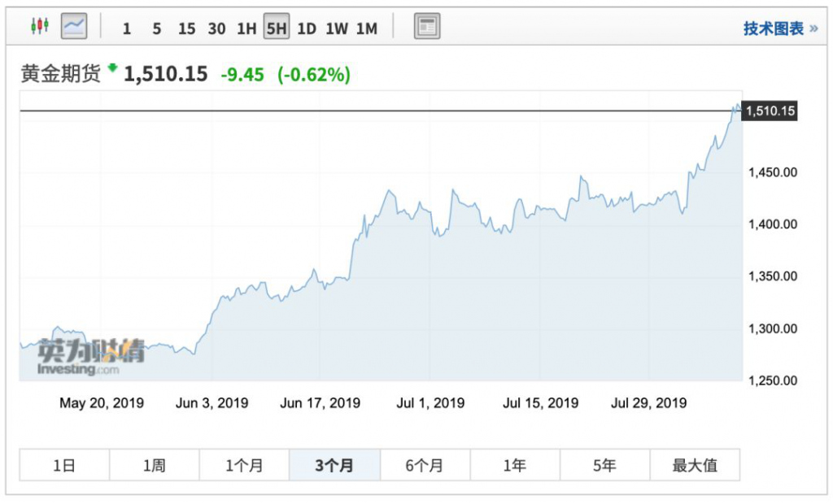
Task: View the 1年 range
Action: click(x=515, y=466)
